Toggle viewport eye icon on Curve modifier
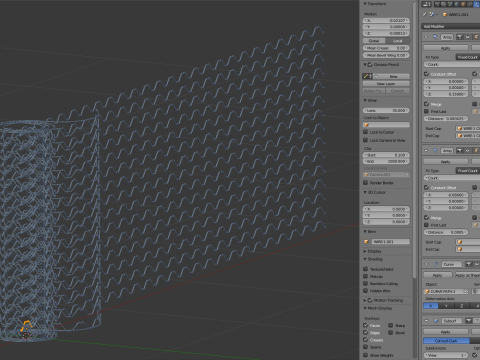The height and width of the screenshot is (360, 480). pyautogui.click(x=477, y=264)
